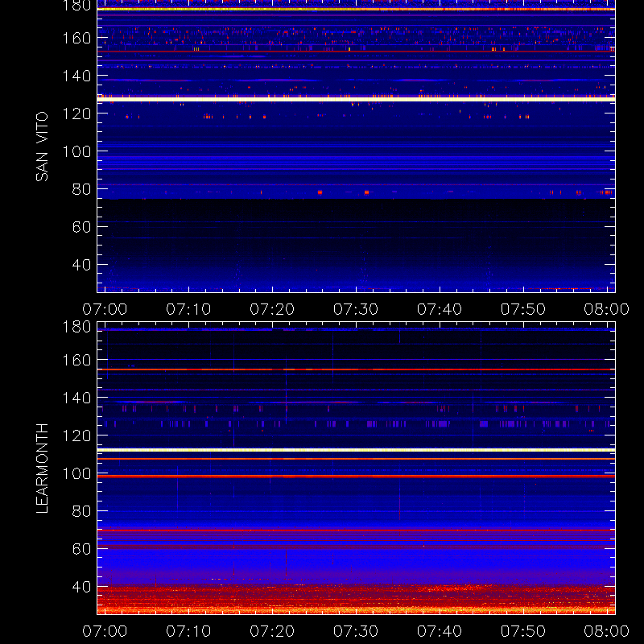The image size is (644, 644).
Task: Click 07:50 time label under San Vito plot
Action: click(x=523, y=309)
